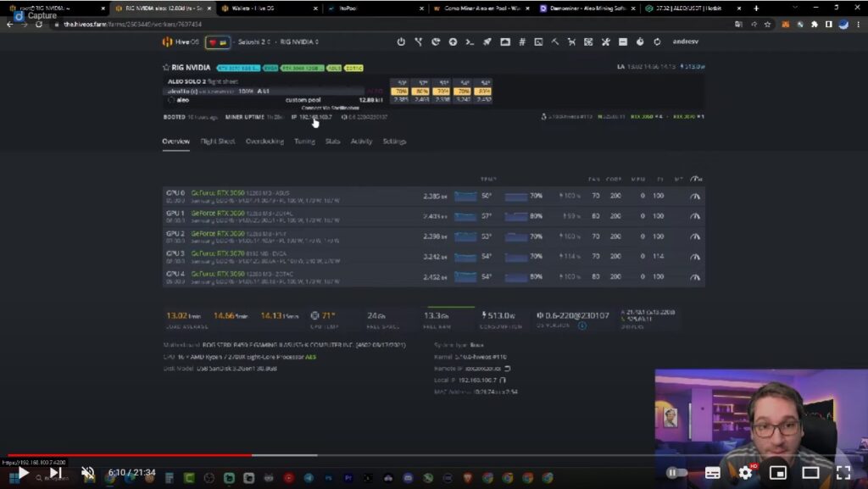Open the Chrome menu three dots

point(858,25)
